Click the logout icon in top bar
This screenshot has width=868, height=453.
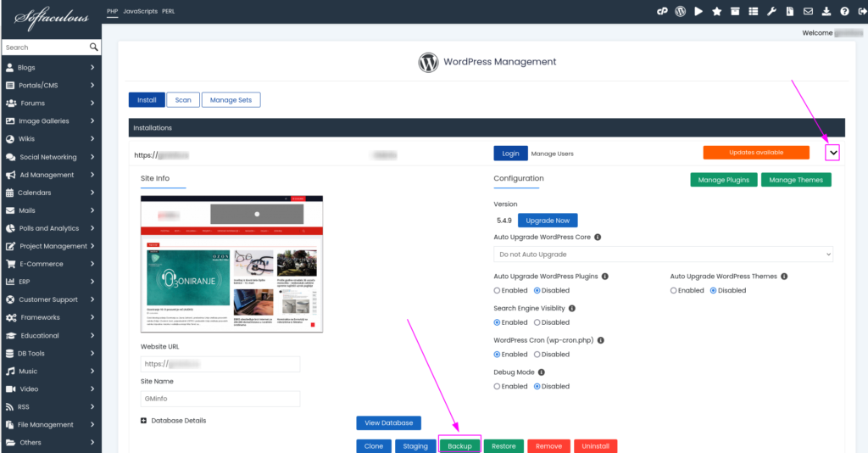pyautogui.click(x=862, y=11)
